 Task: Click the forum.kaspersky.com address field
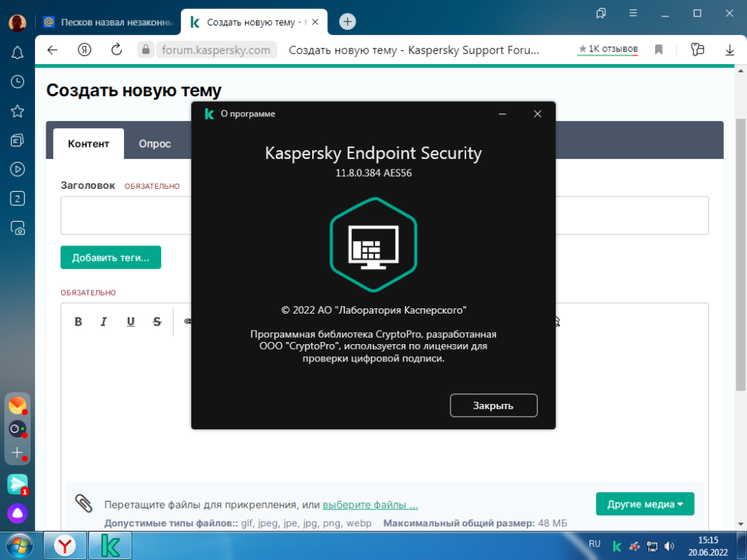(x=216, y=49)
